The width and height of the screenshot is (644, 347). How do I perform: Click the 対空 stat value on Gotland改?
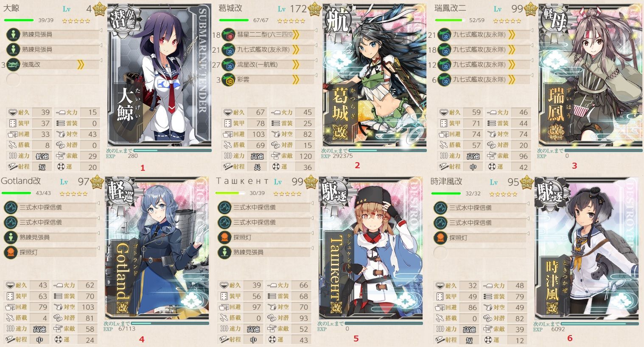87,307
